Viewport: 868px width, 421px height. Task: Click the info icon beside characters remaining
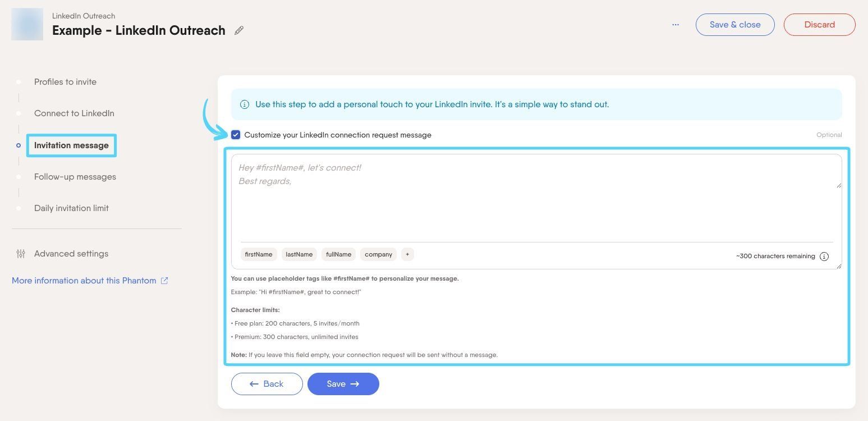click(x=824, y=257)
